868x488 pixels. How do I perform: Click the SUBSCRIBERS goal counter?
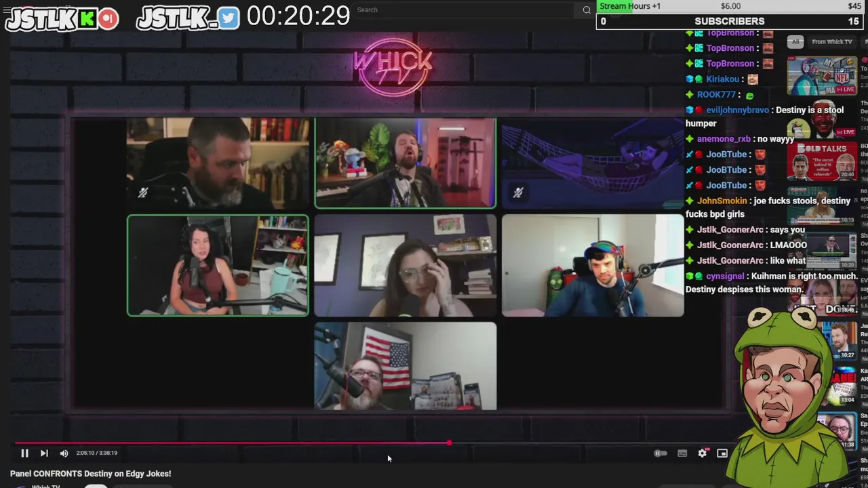tap(730, 21)
